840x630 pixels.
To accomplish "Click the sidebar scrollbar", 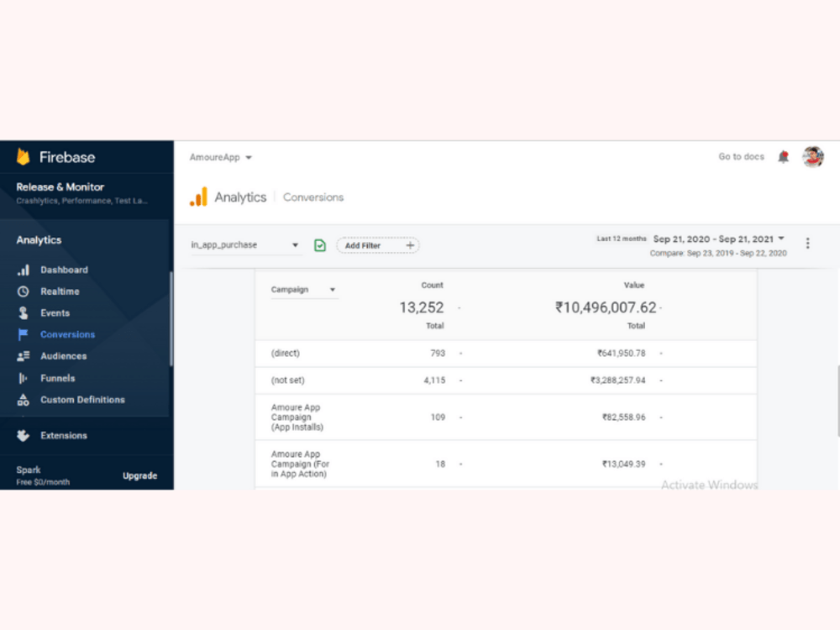I will 171,318.
